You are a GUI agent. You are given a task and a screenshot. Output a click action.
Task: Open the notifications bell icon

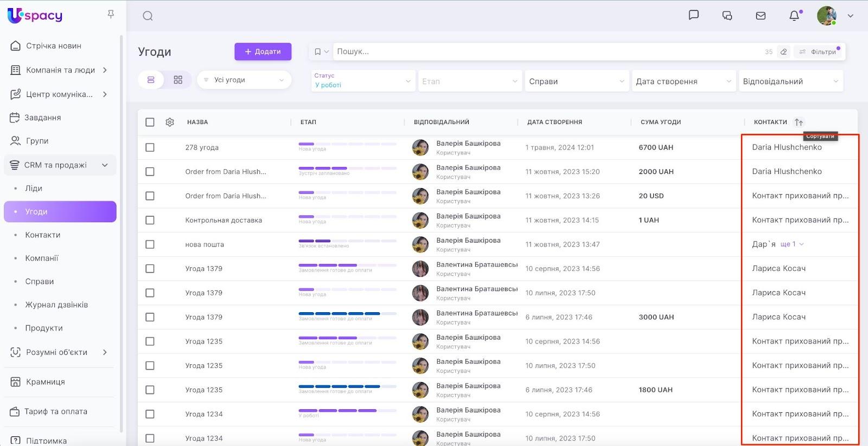click(x=794, y=16)
